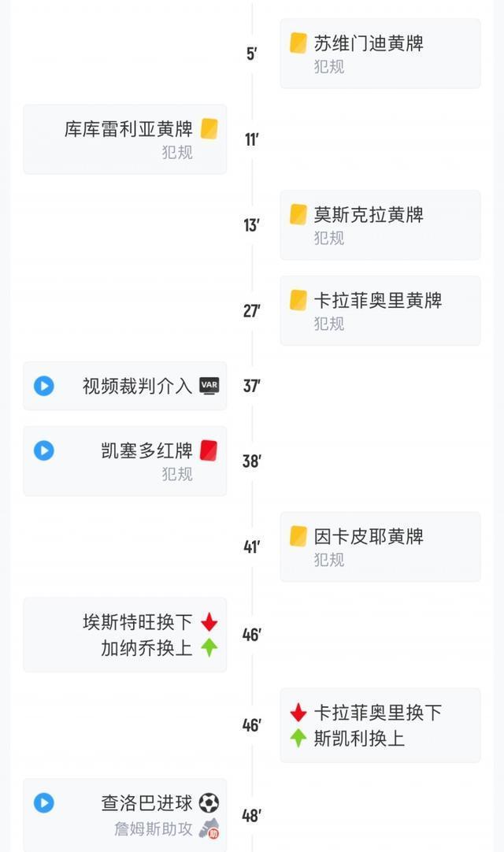Open the 卡拉菲奥里黄牌 event card

[380, 310]
